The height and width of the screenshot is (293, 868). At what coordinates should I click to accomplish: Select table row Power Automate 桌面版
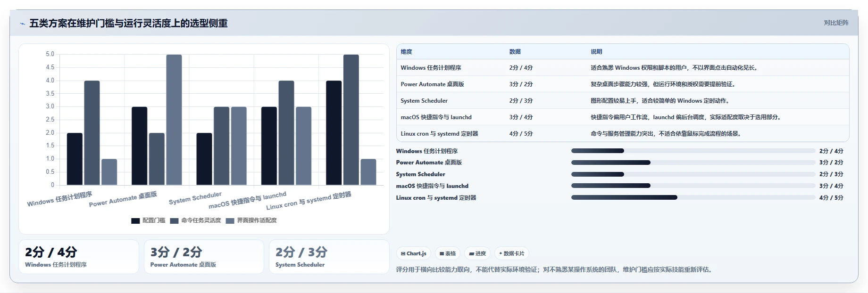(623, 84)
